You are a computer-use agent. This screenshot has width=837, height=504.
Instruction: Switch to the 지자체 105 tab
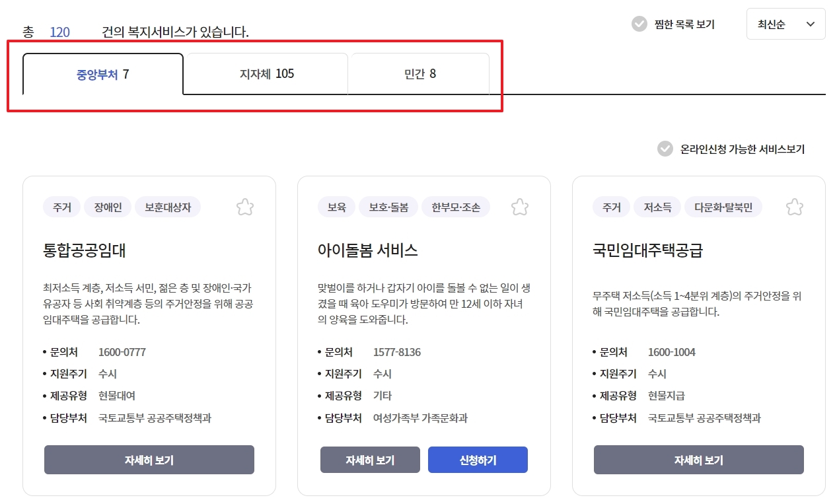pyautogui.click(x=266, y=75)
